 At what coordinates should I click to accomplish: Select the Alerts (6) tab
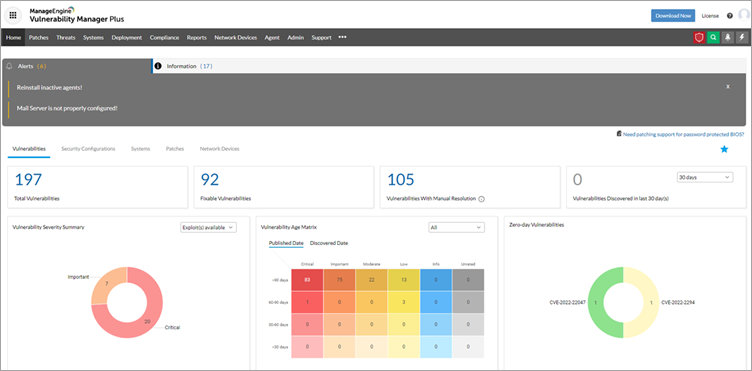pos(77,66)
